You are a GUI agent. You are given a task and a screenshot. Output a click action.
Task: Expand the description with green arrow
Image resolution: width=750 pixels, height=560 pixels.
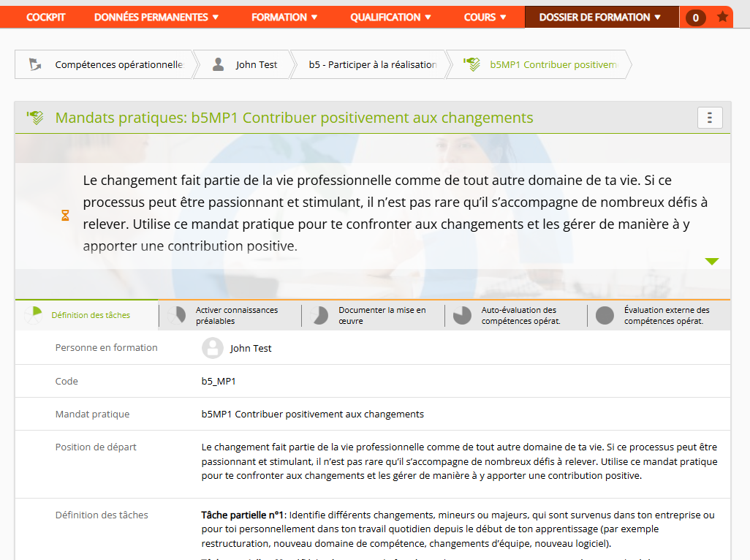pyautogui.click(x=712, y=261)
